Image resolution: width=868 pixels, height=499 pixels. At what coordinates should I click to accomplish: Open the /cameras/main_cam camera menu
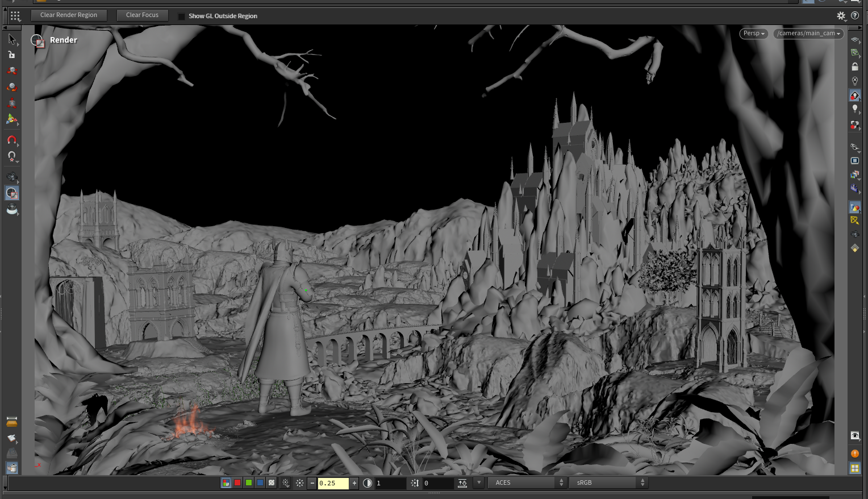coord(808,34)
